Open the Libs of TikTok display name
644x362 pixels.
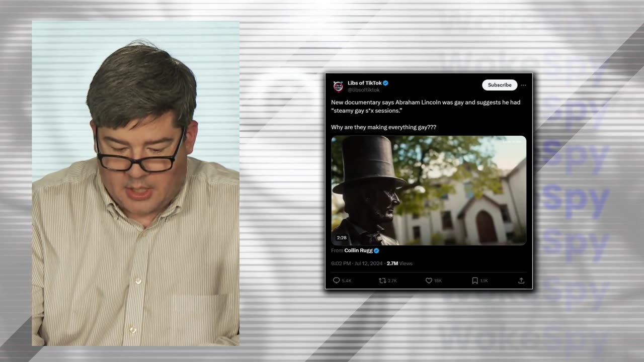[x=365, y=83]
